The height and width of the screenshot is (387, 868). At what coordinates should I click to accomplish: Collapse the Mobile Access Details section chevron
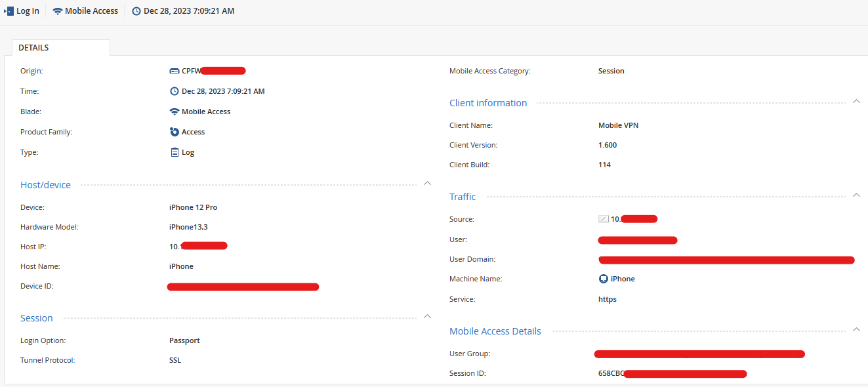tap(856, 329)
